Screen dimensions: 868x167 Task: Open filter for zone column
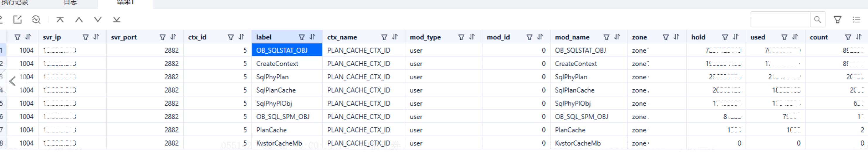point(666,37)
